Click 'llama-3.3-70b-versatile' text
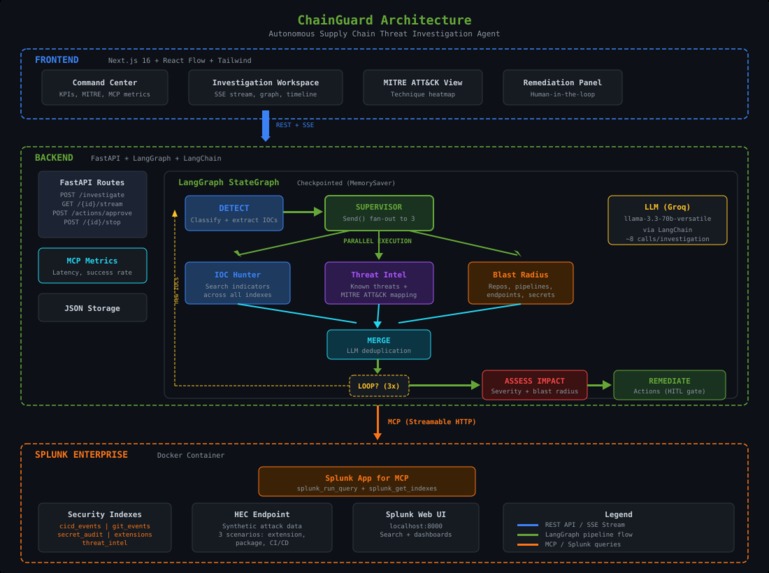The image size is (769, 573). tap(667, 219)
